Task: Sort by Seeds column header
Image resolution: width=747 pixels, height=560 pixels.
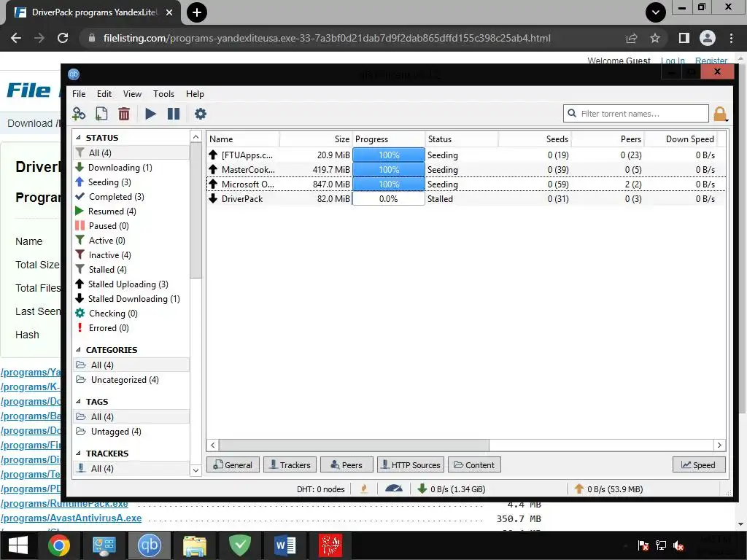Action: [535, 139]
